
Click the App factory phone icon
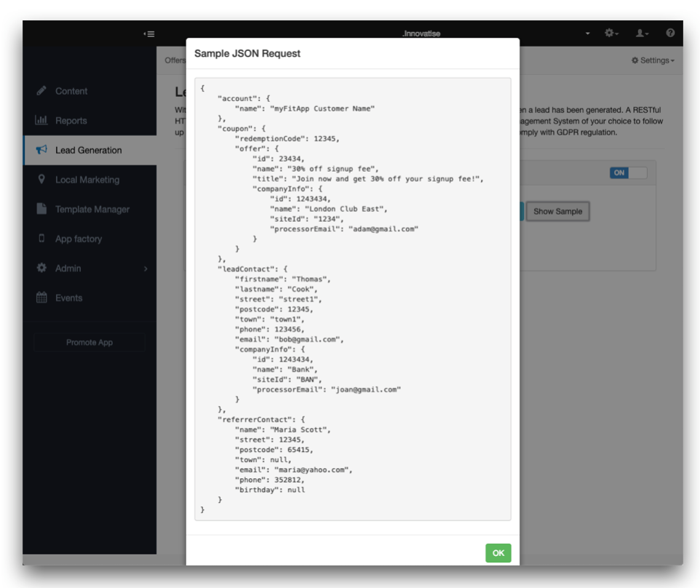point(41,239)
